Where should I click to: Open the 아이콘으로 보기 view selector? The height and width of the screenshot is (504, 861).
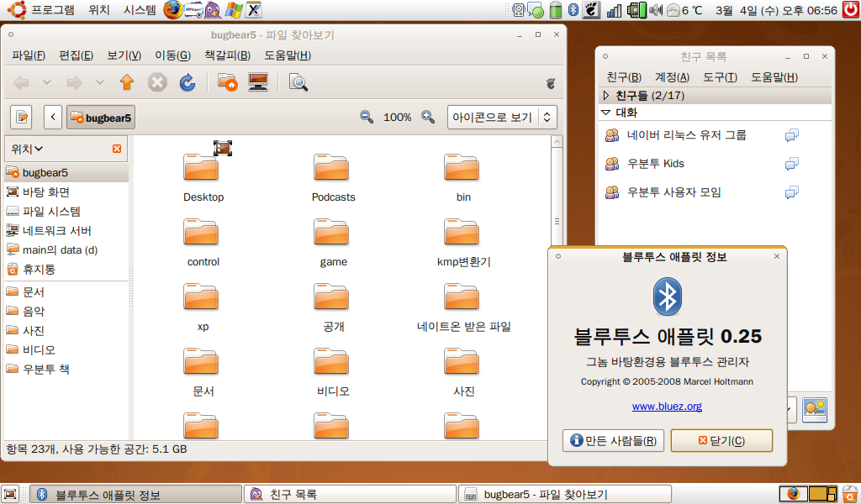[502, 117]
